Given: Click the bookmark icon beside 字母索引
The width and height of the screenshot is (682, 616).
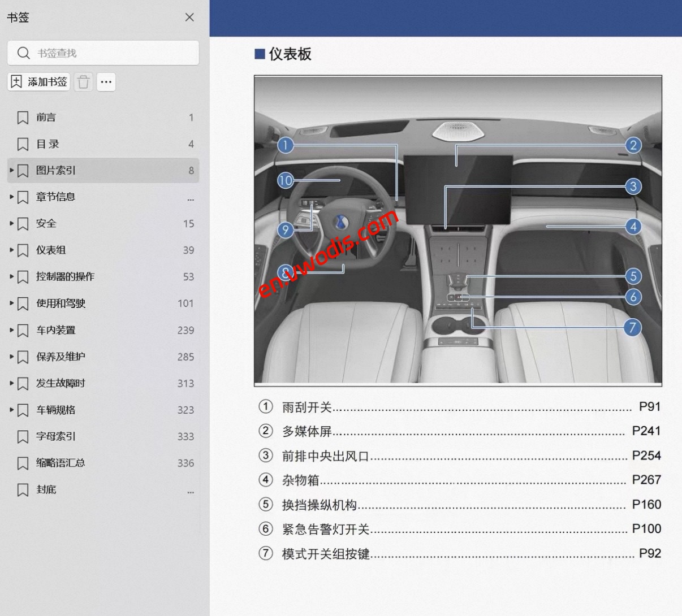Looking at the screenshot, I should [x=23, y=436].
